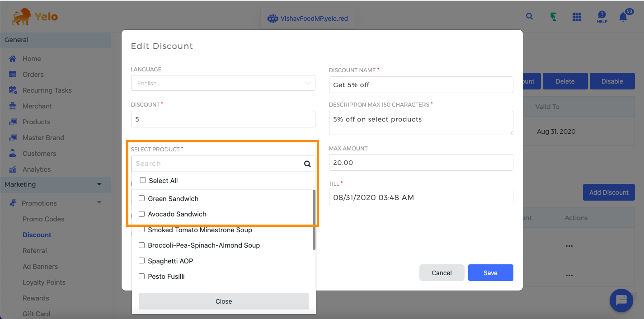644x319 pixels.
Task: Click the search magnifier icon in top bar
Action: 529,16
